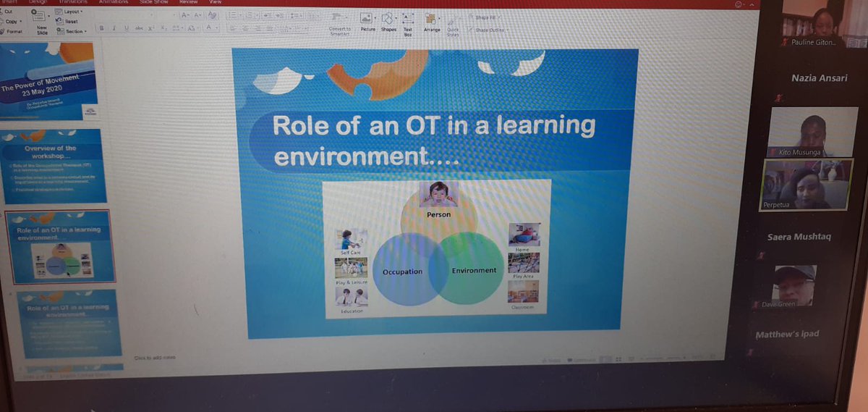
Task: Click Convert to SmartArt
Action: 340,23
